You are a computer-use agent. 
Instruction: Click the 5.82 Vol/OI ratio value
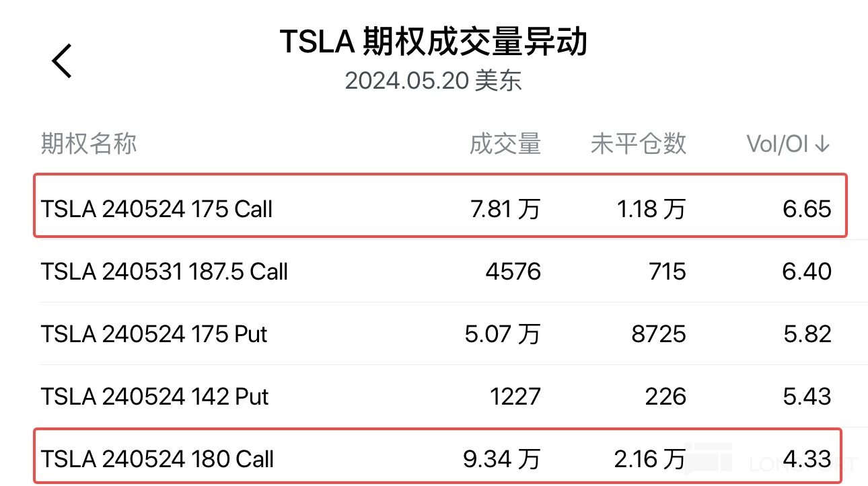[807, 334]
